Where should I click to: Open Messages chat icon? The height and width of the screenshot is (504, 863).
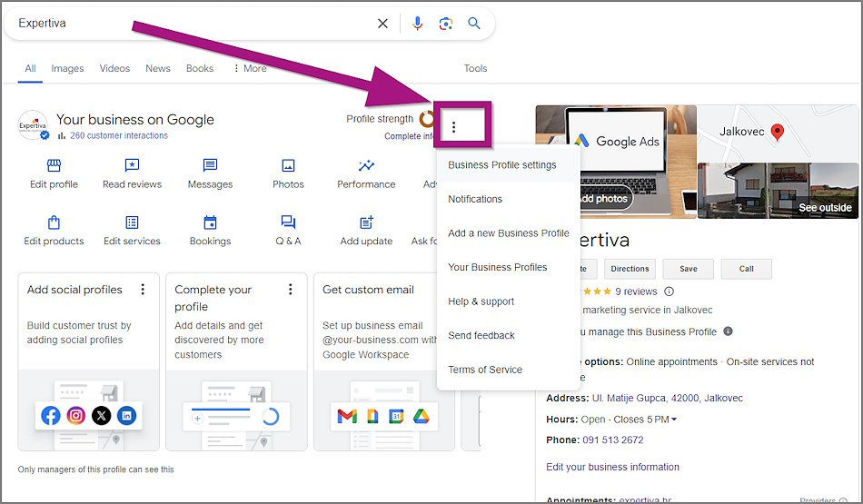(x=210, y=165)
